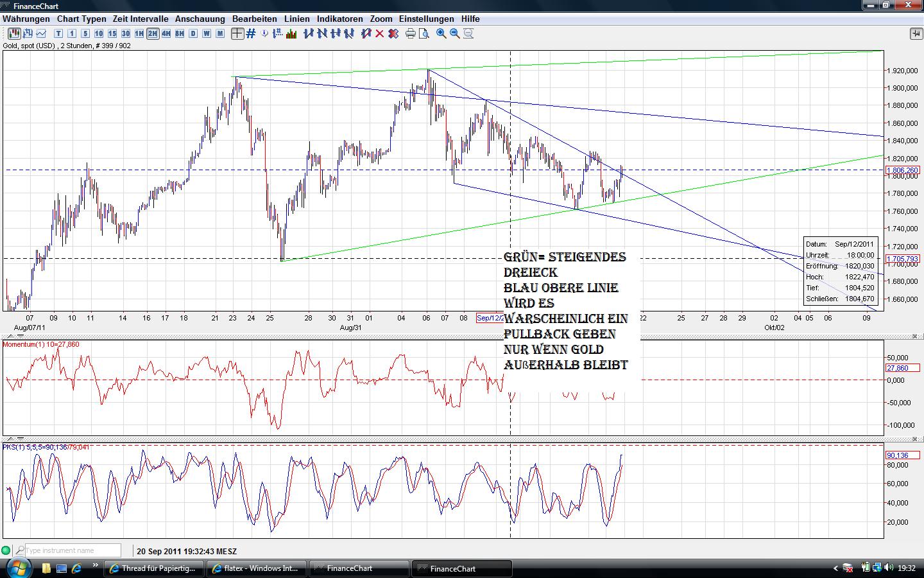Open print preview icon

tap(424, 33)
